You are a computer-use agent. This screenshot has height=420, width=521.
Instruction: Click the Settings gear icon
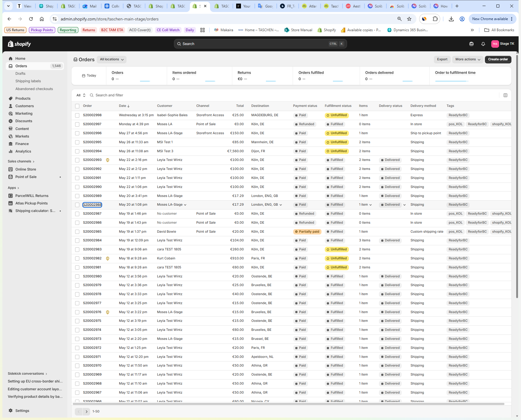(x=11, y=411)
